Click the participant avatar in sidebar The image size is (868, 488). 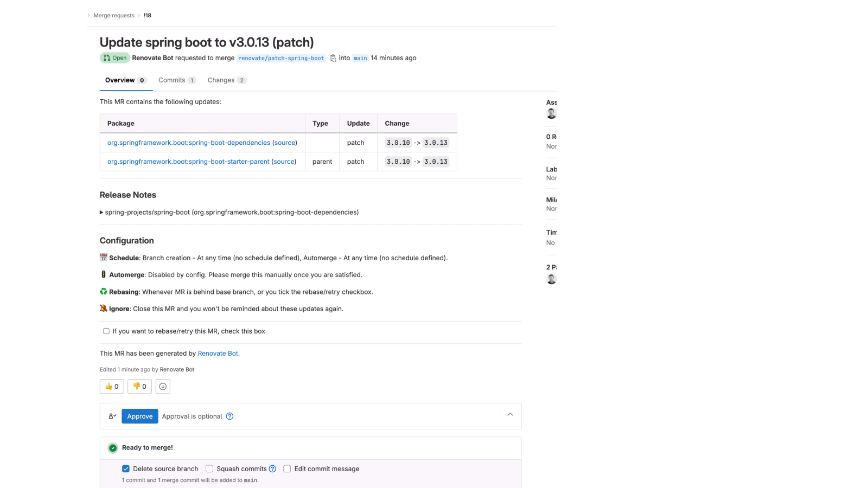[x=552, y=279]
